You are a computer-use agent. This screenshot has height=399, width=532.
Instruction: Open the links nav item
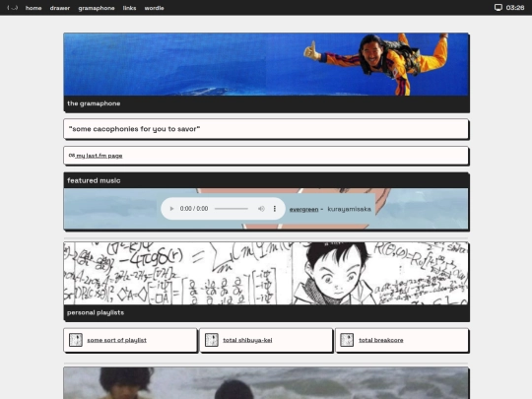pyautogui.click(x=129, y=8)
